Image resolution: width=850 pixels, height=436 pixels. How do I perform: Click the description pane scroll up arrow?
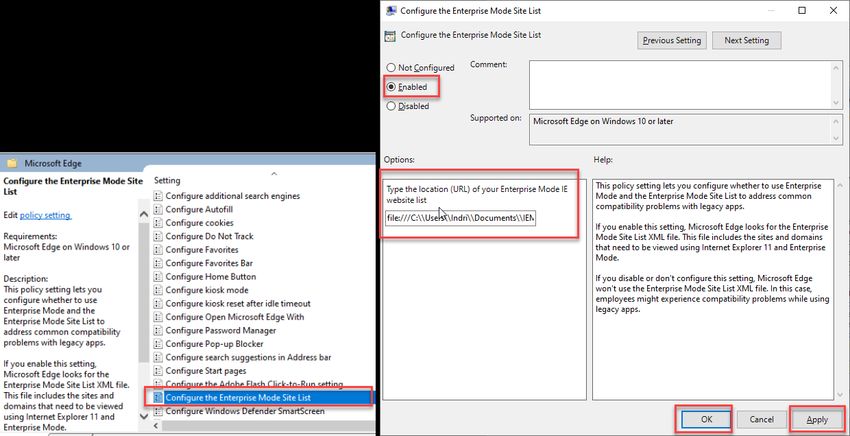(144, 214)
